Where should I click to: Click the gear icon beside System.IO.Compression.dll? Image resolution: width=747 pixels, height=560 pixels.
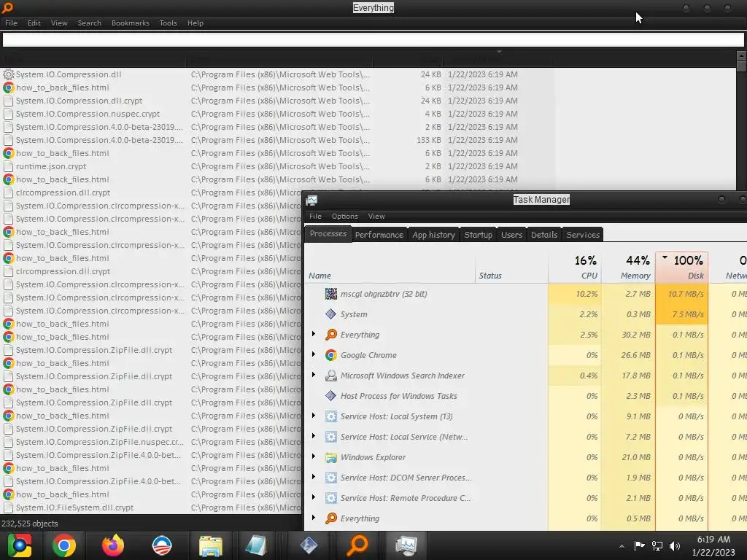tap(8, 74)
